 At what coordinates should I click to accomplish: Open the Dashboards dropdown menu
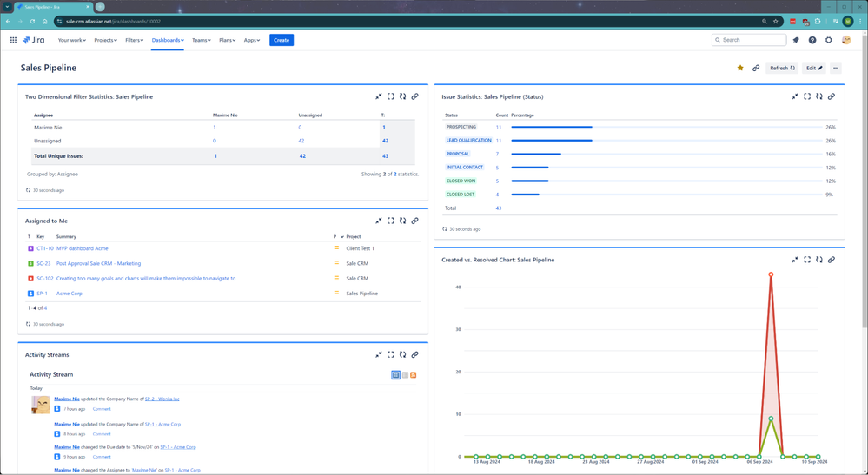point(168,40)
